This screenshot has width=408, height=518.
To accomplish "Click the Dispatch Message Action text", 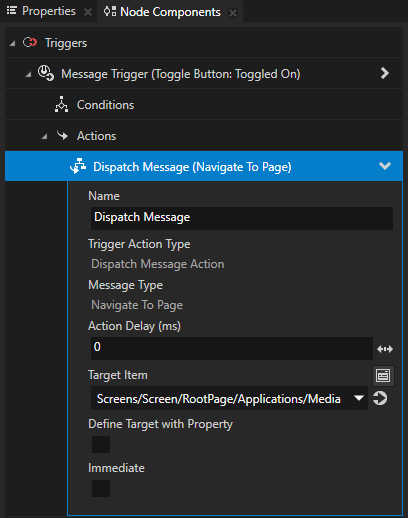I will 158,264.
